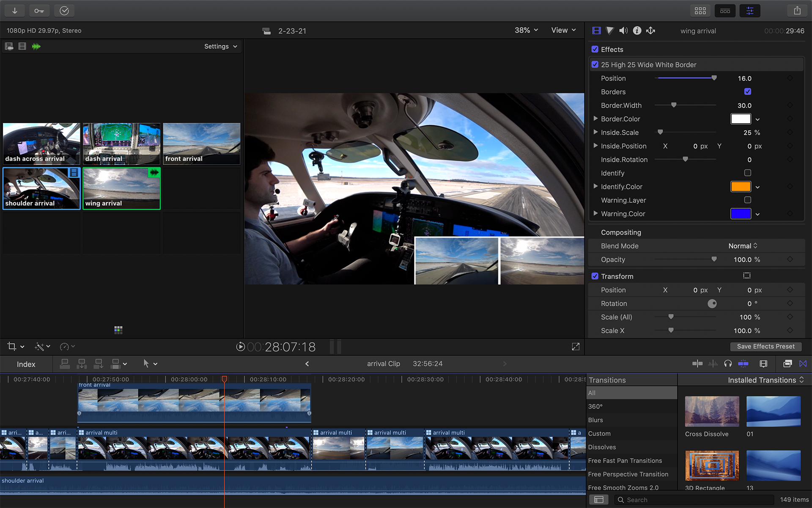Select the dash arrival angle thumbnail
The height and width of the screenshot is (508, 812).
pos(121,144)
